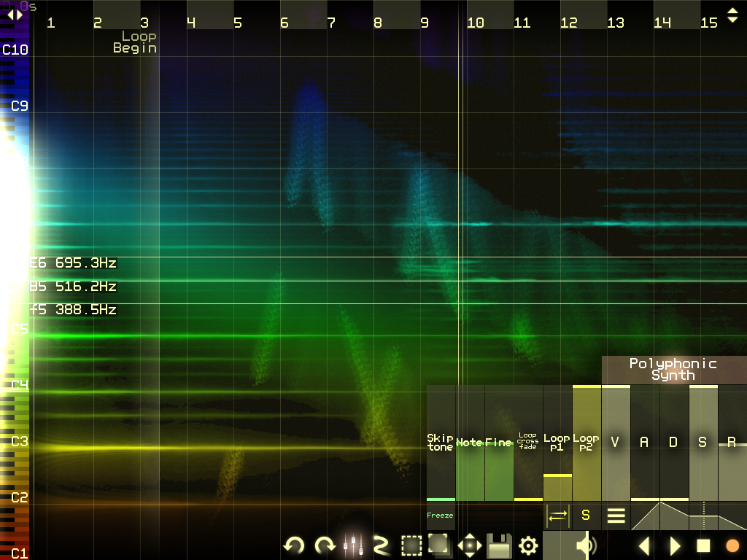Play backward with the left triangle
The width and height of the screenshot is (747, 560).
tap(645, 545)
